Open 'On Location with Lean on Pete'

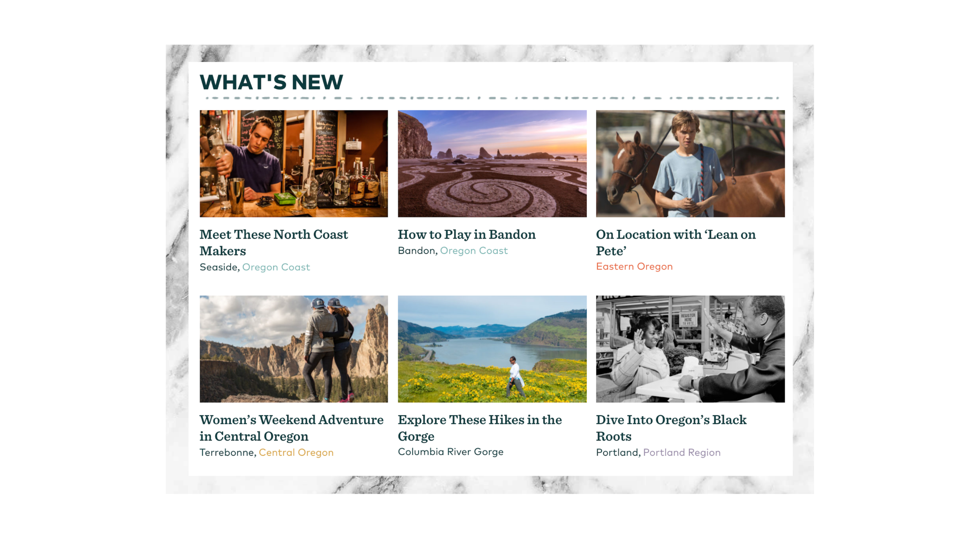676,243
